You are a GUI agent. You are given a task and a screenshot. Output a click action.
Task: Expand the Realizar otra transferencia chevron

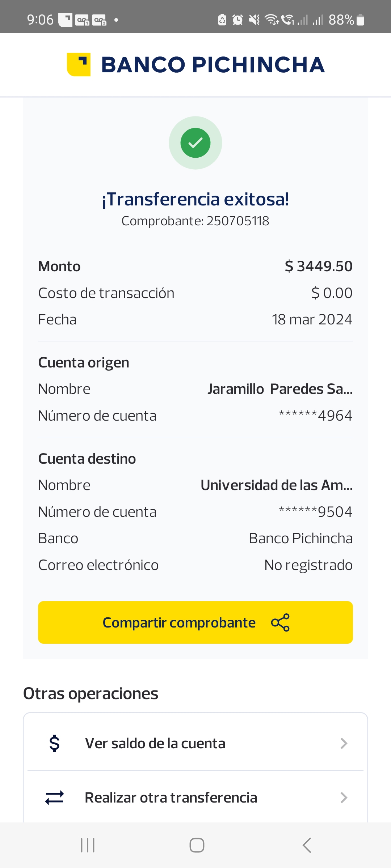(344, 797)
